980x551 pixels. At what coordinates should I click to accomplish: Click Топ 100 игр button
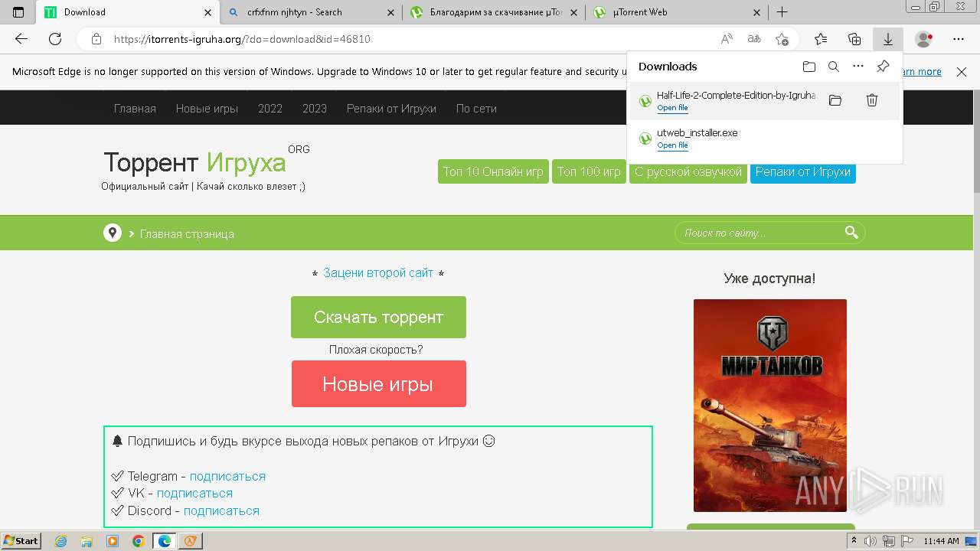click(589, 171)
